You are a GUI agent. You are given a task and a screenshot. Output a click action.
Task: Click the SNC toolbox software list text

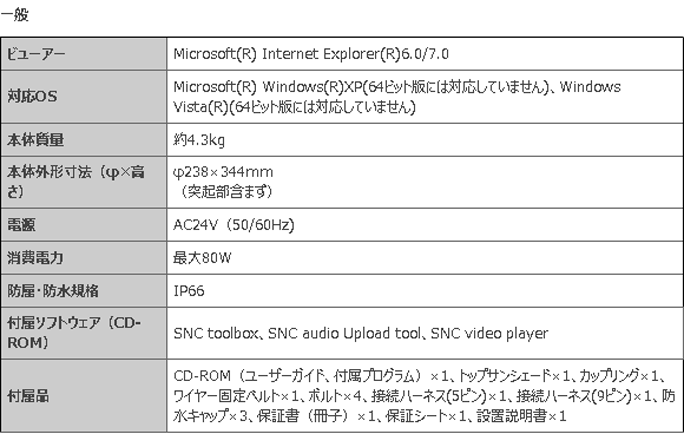click(361, 334)
